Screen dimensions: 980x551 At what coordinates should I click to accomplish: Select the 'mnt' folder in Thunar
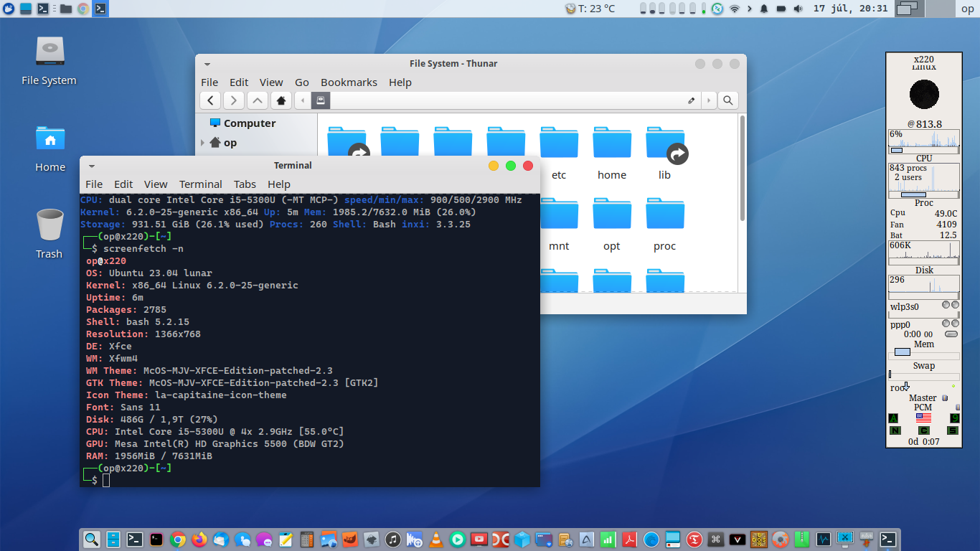click(559, 225)
